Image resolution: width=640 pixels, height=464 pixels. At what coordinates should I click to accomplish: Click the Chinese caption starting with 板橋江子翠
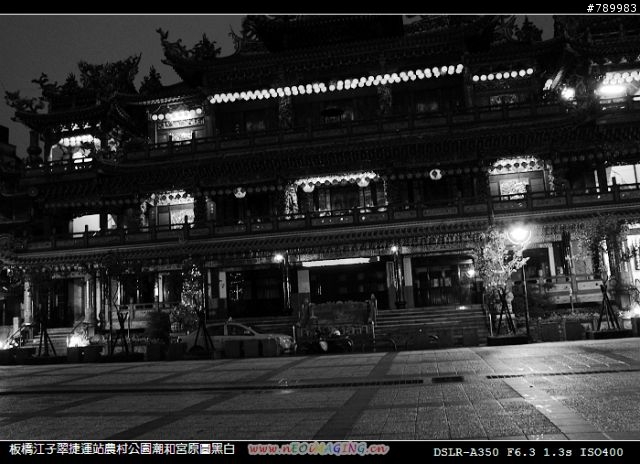point(122,449)
